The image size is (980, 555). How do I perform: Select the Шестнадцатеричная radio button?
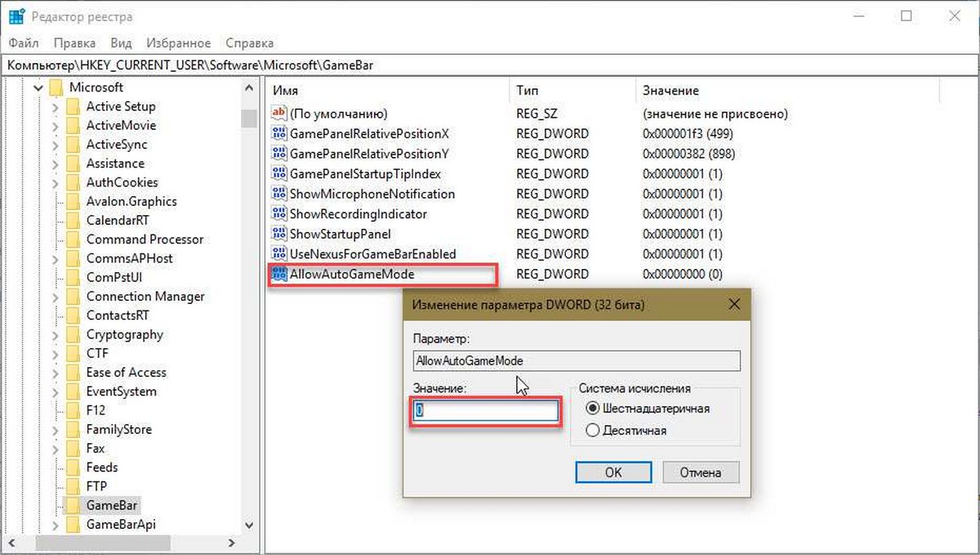[593, 408]
